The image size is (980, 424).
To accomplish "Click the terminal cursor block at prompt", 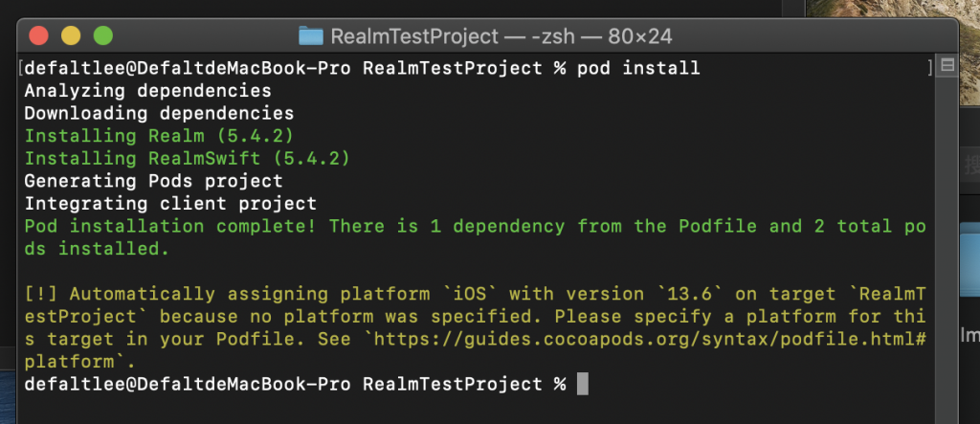I will click(582, 384).
